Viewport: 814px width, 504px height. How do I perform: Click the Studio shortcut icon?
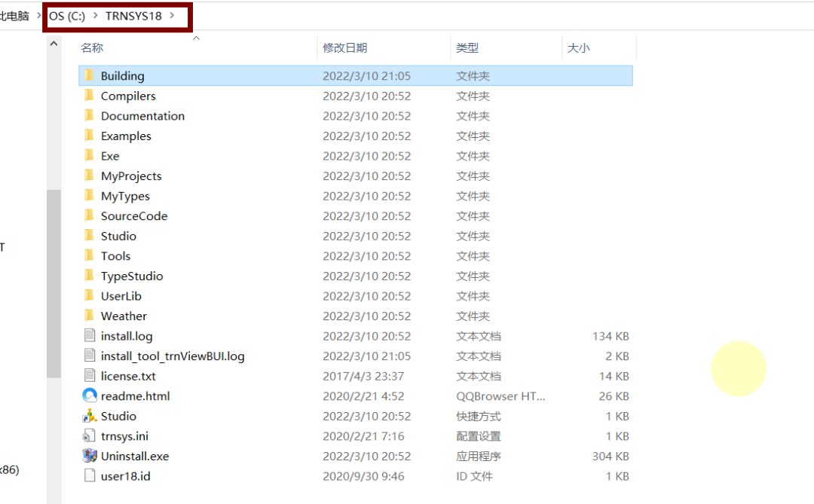point(89,416)
